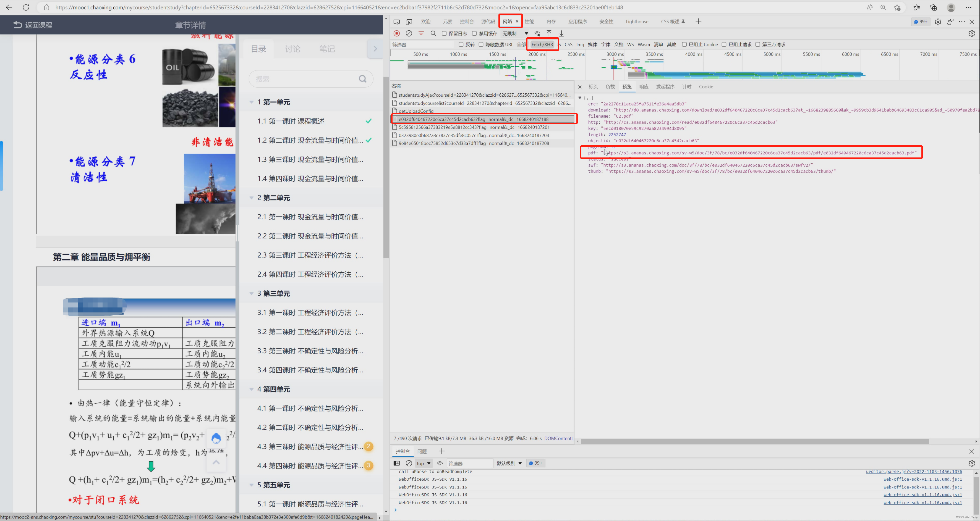Check the 禁用缓存 checkbox

474,33
